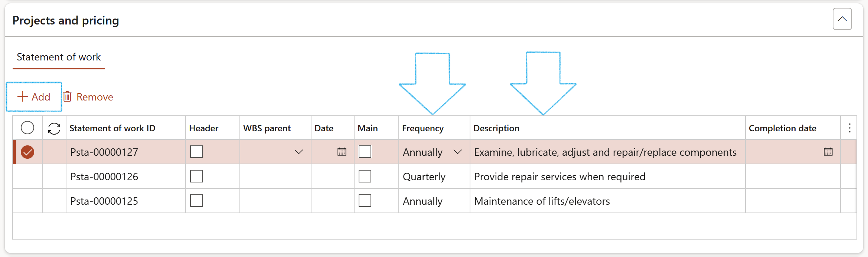
Task: Edit description 'Examine, lubricate, adjust' field
Action: point(605,152)
